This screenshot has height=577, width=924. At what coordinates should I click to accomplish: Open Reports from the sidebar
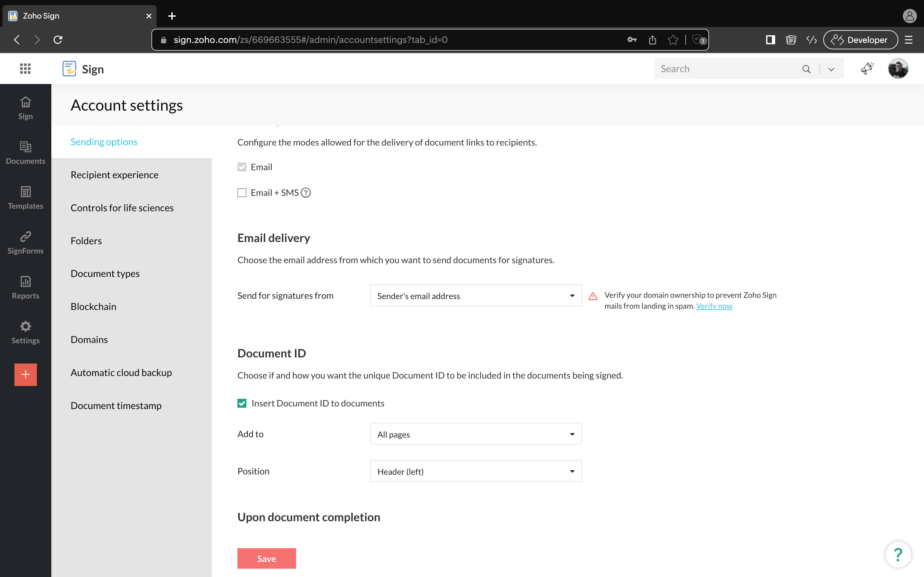25,287
